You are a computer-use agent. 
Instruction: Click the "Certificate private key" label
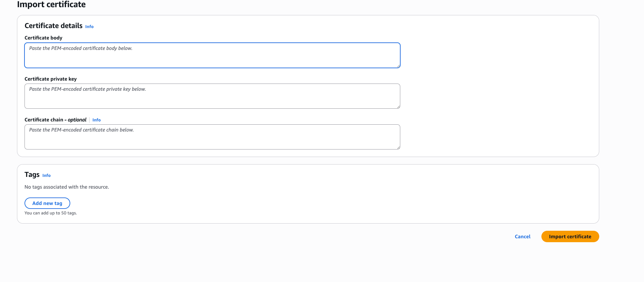tap(51, 79)
